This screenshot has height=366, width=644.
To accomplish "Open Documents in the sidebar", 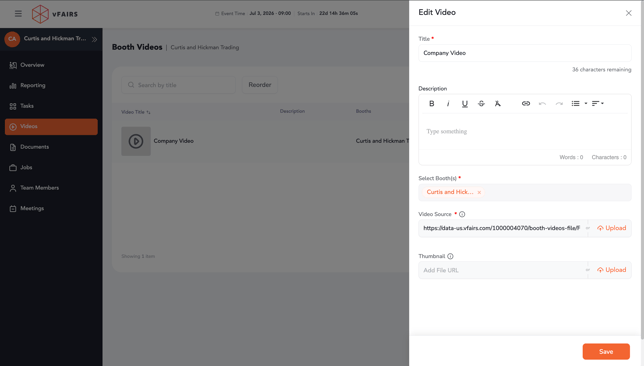I will coord(51,147).
